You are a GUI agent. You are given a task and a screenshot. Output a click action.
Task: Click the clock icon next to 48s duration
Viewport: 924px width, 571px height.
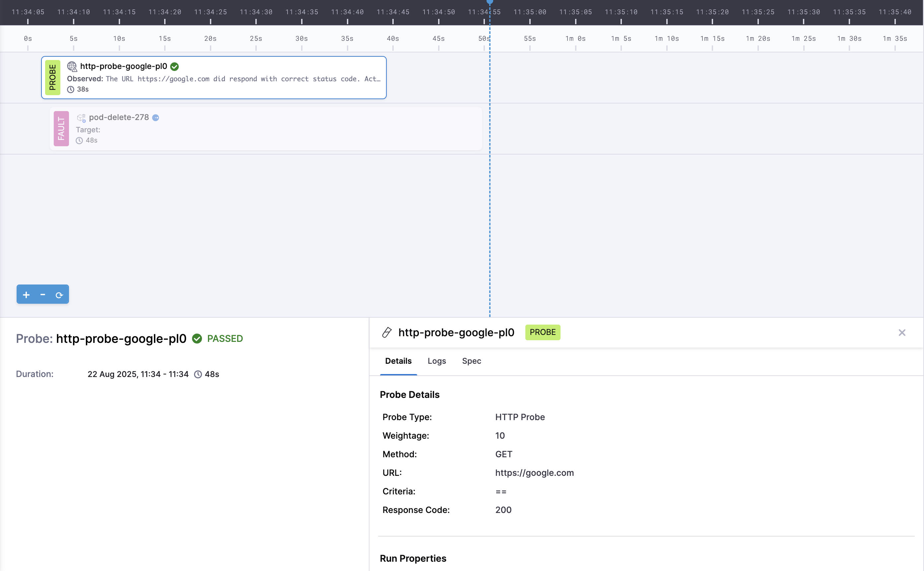(198, 374)
